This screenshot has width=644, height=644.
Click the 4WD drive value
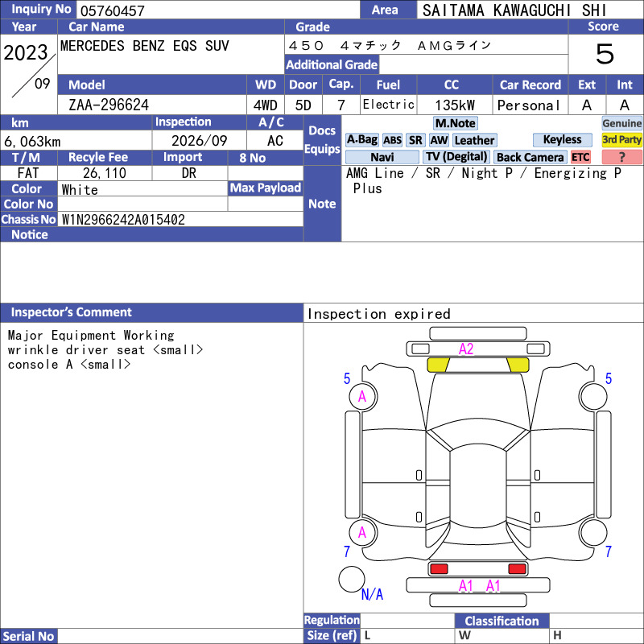tap(266, 105)
